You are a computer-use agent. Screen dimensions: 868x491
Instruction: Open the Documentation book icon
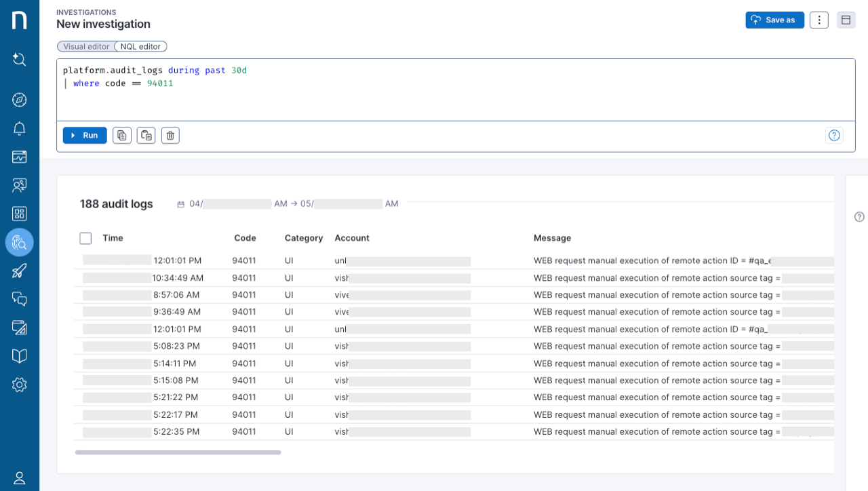point(19,355)
